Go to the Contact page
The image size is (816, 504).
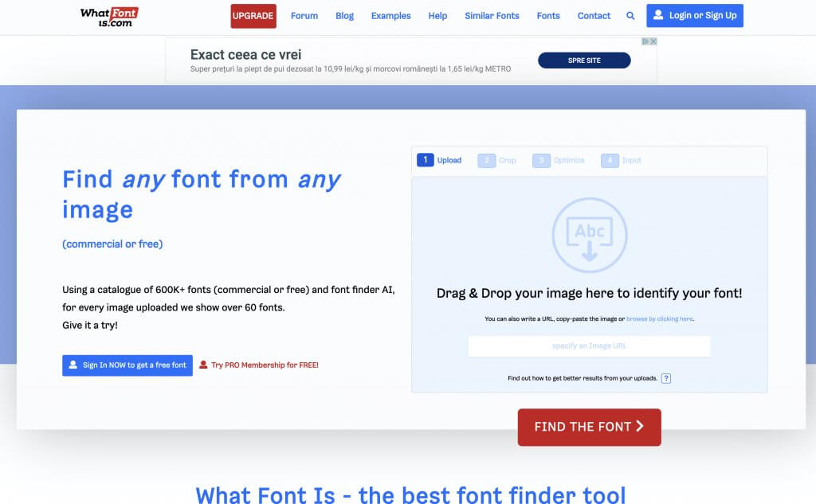coord(594,16)
